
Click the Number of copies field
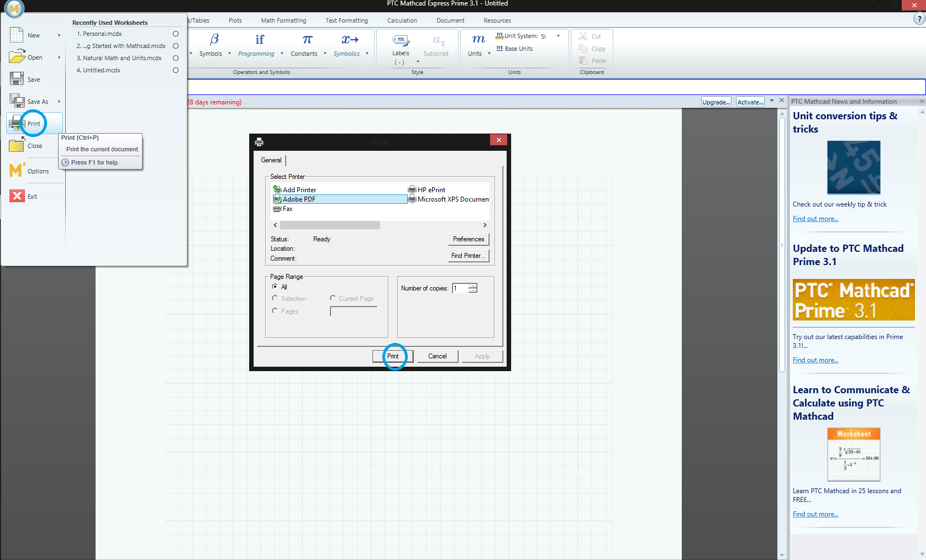pos(460,288)
